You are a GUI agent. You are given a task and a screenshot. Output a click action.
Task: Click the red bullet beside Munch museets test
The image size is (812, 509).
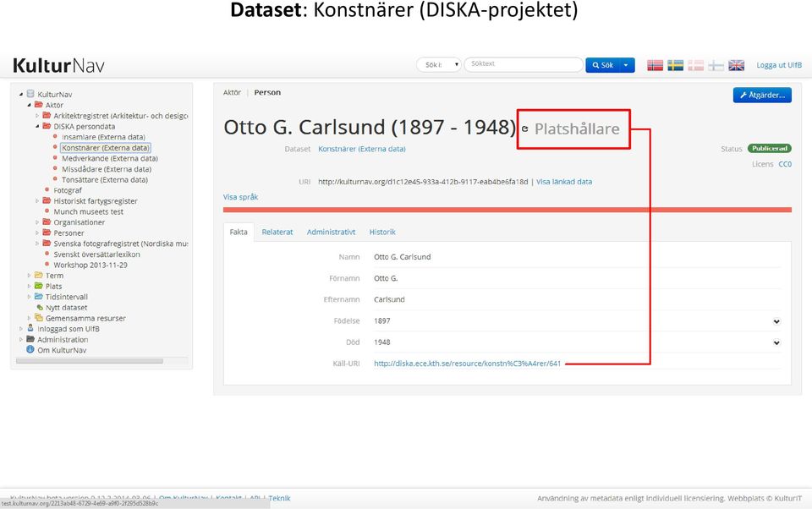click(x=47, y=211)
